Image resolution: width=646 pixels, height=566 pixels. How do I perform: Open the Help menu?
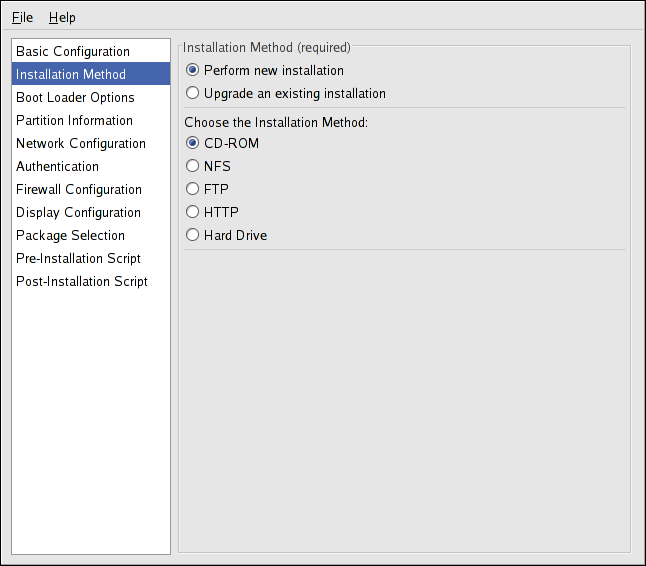coord(62,17)
